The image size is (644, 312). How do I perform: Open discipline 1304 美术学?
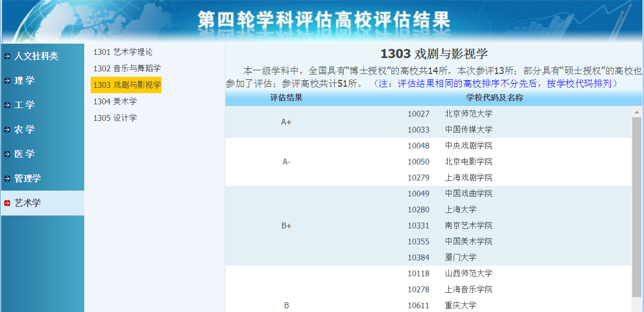(115, 101)
